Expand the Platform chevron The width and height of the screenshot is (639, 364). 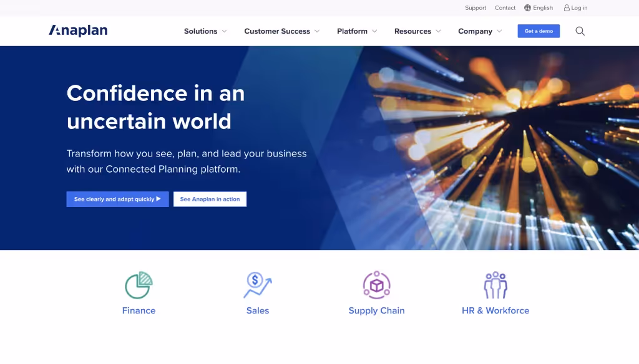(374, 31)
